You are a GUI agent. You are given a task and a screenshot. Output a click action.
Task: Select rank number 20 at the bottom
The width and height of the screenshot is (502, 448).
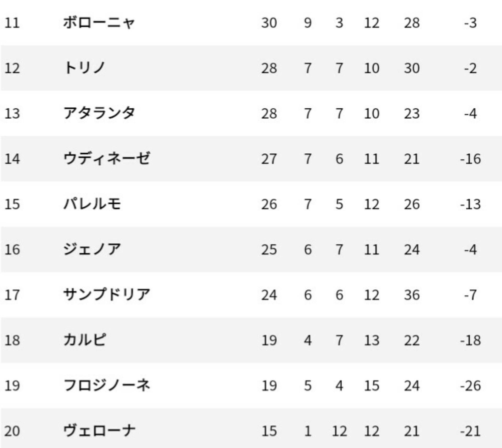pyautogui.click(x=12, y=431)
